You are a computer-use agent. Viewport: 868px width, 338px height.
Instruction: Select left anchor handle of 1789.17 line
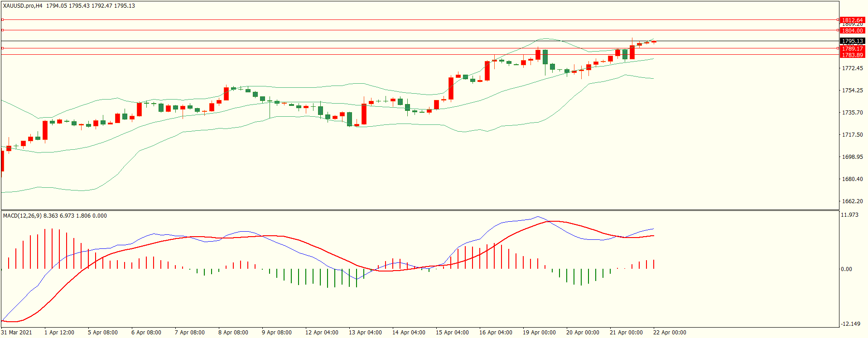pyautogui.click(x=2, y=48)
